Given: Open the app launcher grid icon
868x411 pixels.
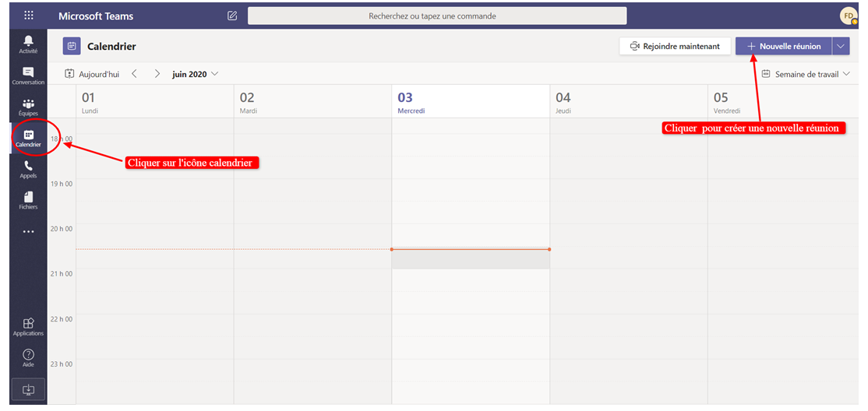Looking at the screenshot, I should point(29,16).
